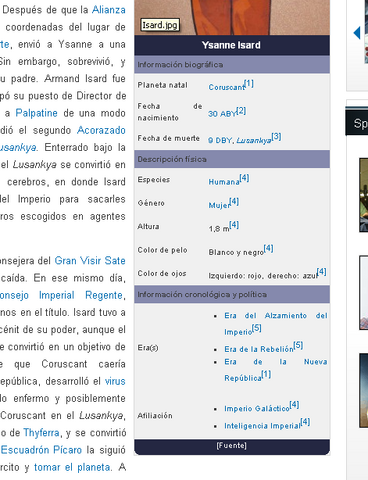
Task: Open Era de la Rebelión link
Action: (x=259, y=349)
